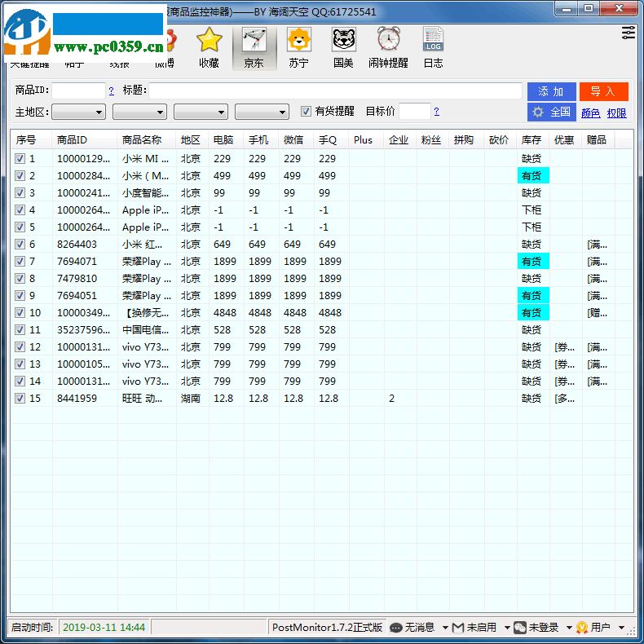This screenshot has height=644, width=644.
Task: Uncheck row 10 换修无 checkbox
Action: 20,312
